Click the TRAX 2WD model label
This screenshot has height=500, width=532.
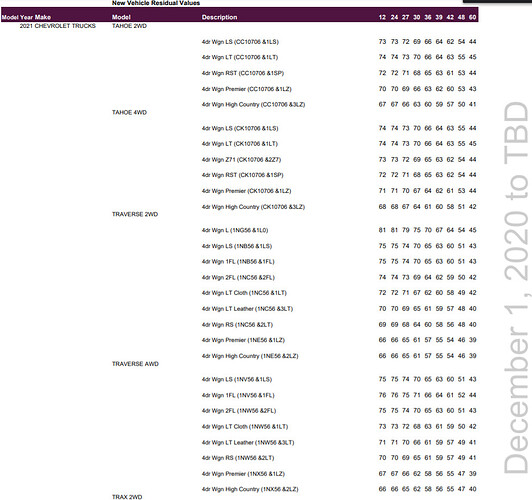pos(127,497)
